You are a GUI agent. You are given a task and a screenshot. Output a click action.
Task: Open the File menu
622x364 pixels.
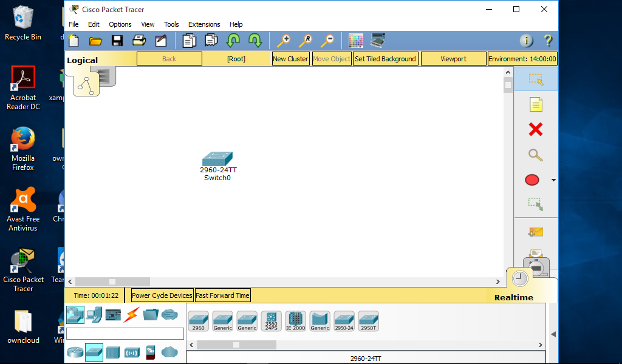click(x=73, y=24)
